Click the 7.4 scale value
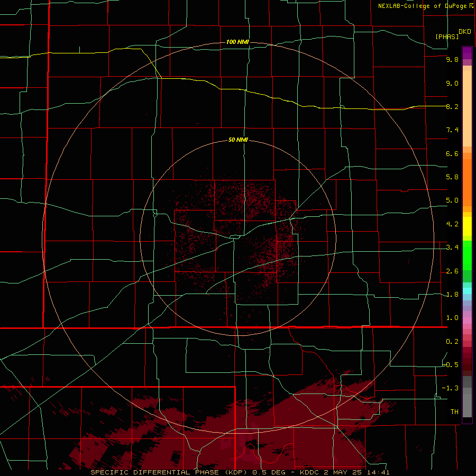 pos(452,130)
